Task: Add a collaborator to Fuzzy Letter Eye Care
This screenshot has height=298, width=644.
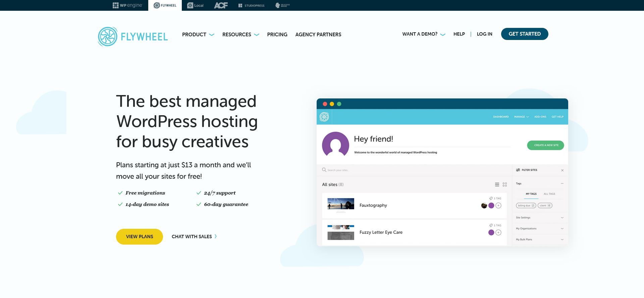Action: pyautogui.click(x=498, y=232)
